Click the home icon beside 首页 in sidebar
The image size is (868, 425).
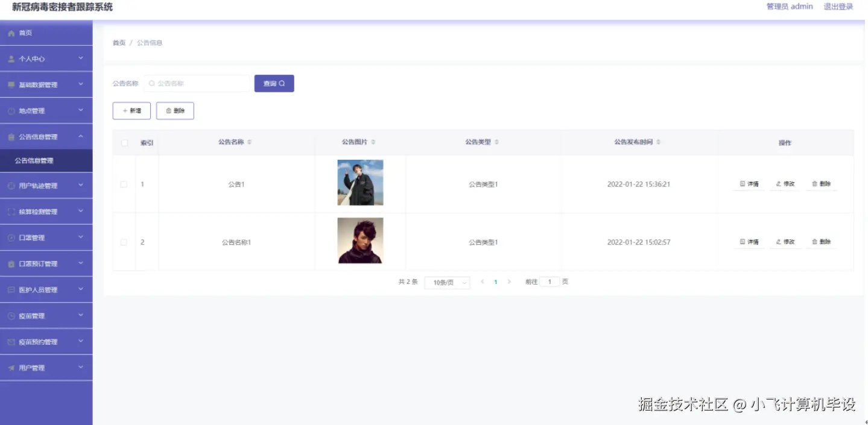[x=11, y=33]
